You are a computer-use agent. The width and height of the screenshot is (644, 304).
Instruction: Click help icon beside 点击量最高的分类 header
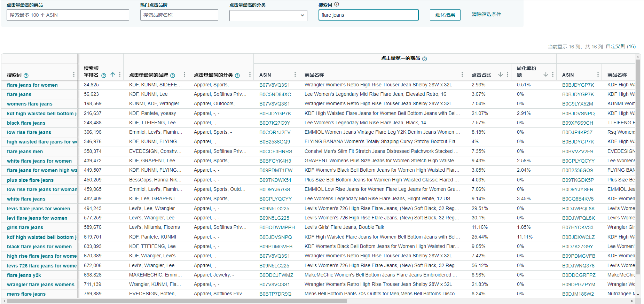coord(237,75)
